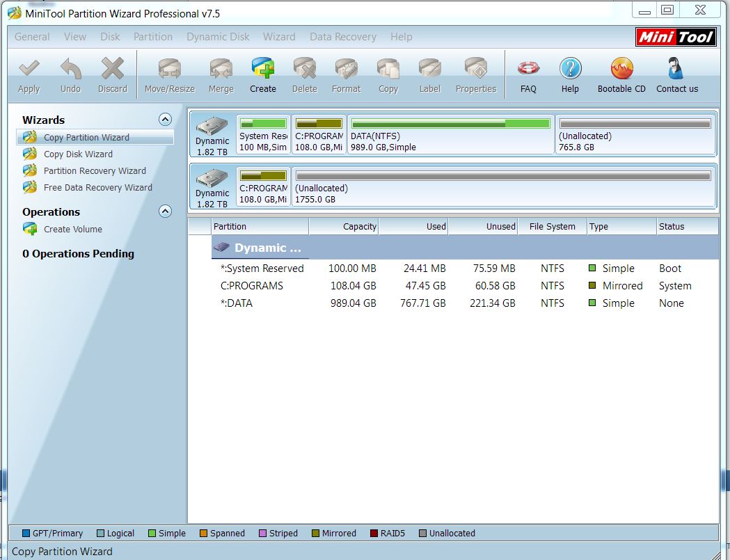Select 1755.0 GB Unallocated block

coord(504,186)
